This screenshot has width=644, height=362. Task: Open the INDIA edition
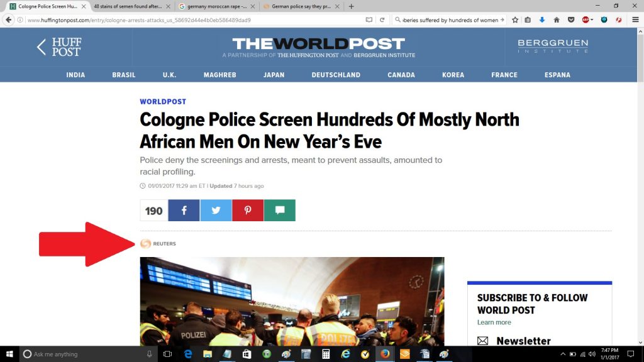[x=75, y=75]
